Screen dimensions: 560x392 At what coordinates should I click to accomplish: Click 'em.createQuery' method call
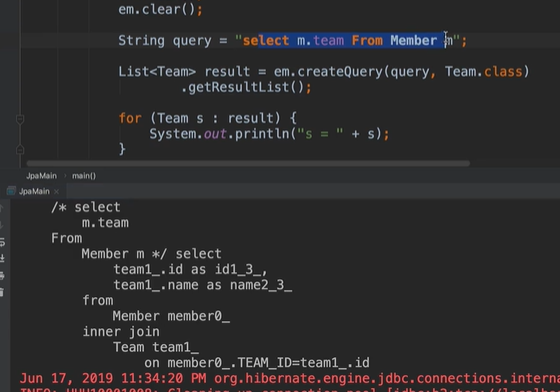click(328, 72)
